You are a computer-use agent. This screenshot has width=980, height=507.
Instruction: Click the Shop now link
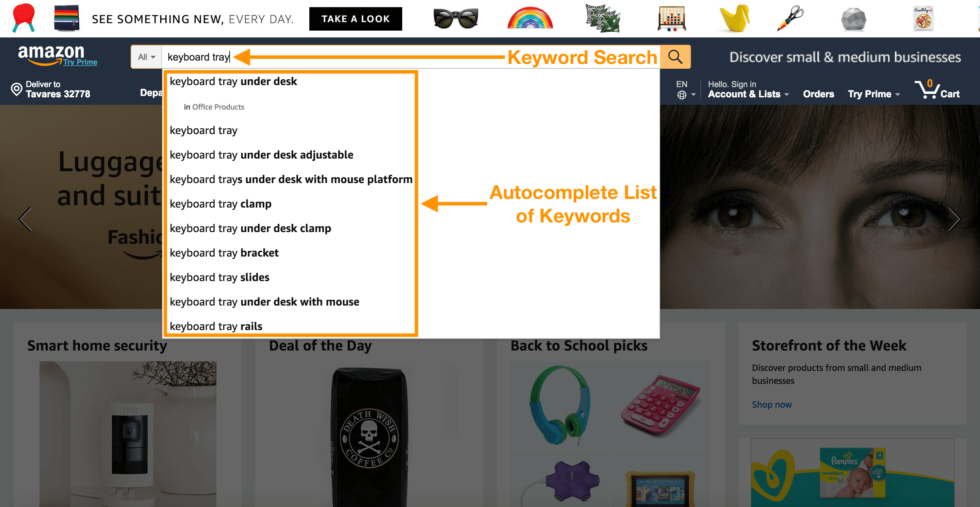click(771, 404)
